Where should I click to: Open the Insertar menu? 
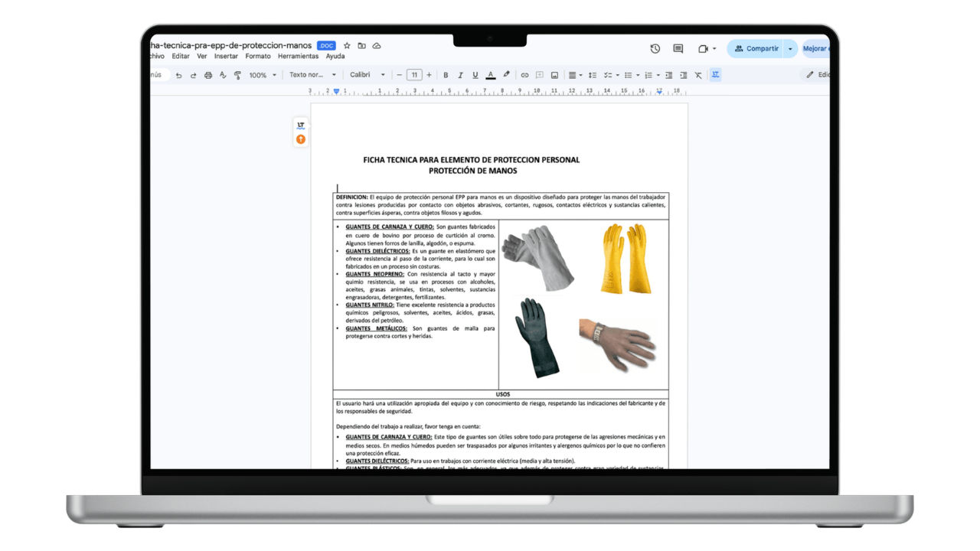[x=226, y=56]
